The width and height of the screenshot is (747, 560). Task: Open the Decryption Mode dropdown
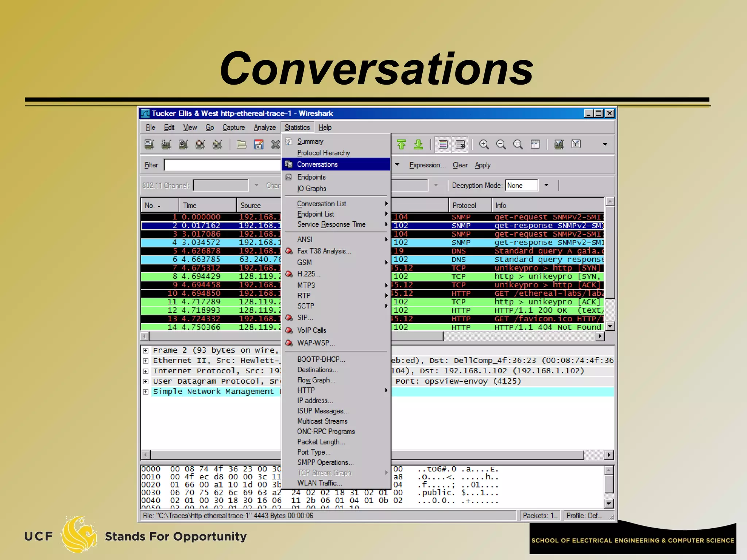point(546,185)
